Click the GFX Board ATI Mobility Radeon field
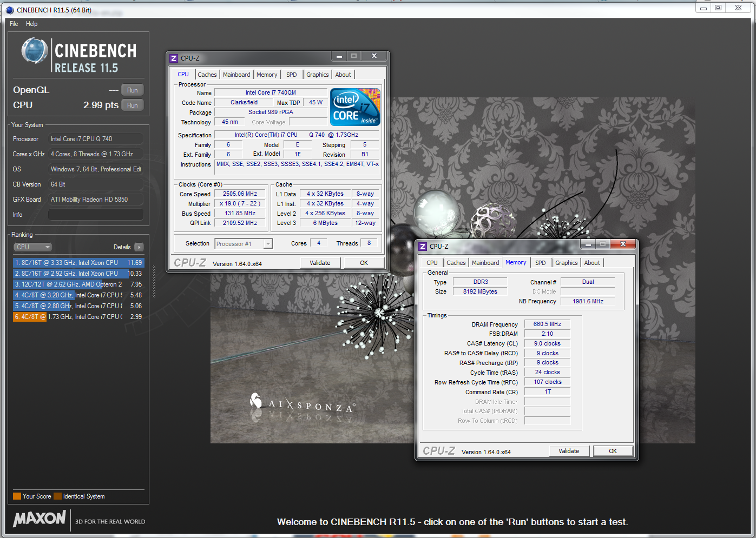This screenshot has height=538, width=756. coord(96,200)
